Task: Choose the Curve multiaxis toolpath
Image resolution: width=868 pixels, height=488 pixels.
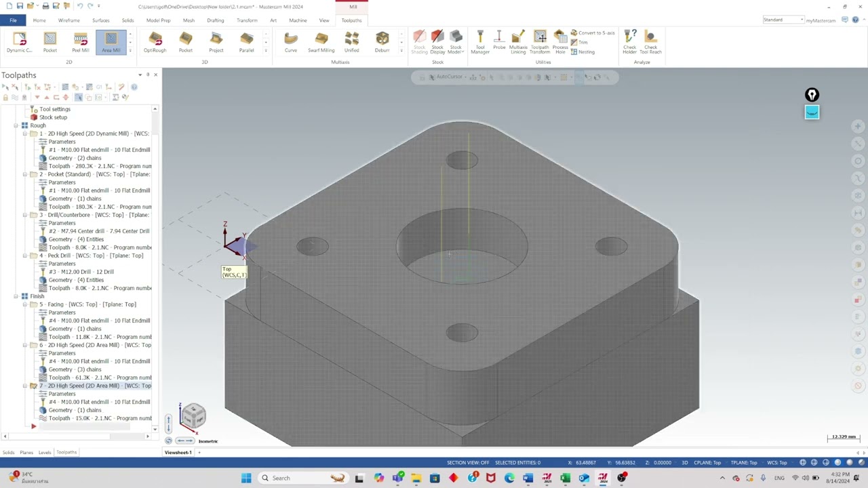Action: coord(291,42)
